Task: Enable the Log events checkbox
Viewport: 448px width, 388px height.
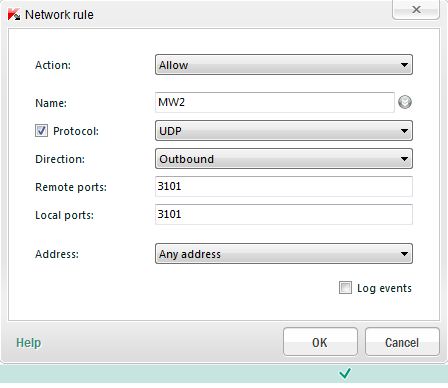Action: pos(345,288)
